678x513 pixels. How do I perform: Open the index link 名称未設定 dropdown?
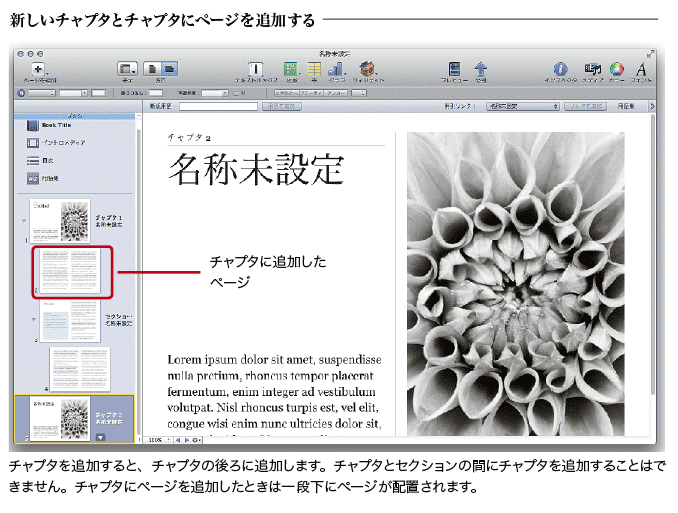pyautogui.click(x=523, y=106)
